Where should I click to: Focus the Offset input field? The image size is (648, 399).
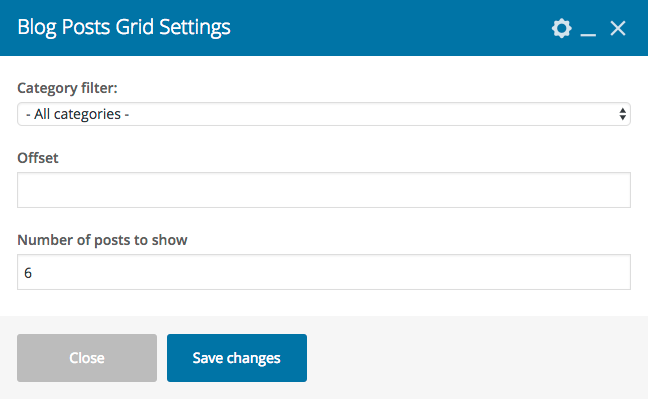coord(324,190)
